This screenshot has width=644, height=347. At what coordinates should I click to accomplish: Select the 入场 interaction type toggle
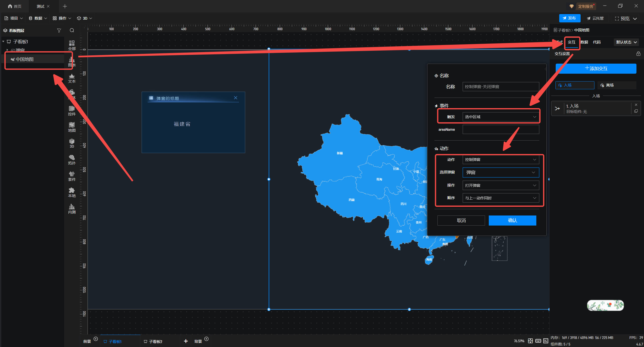(575, 85)
